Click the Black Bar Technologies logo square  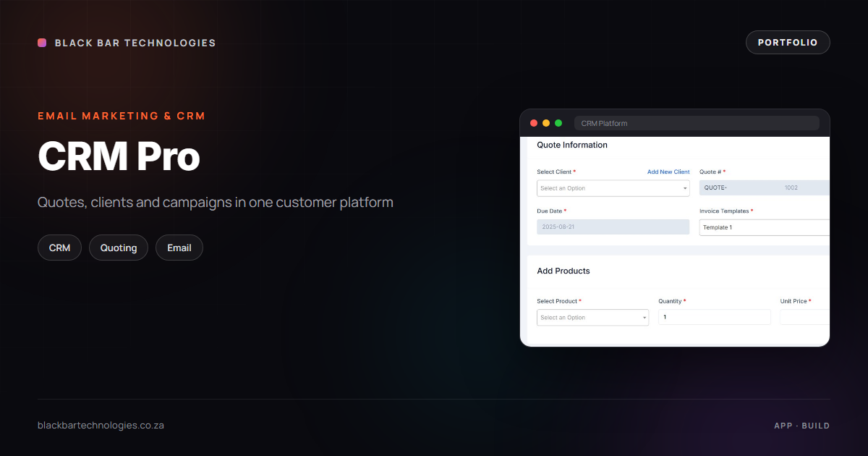42,43
